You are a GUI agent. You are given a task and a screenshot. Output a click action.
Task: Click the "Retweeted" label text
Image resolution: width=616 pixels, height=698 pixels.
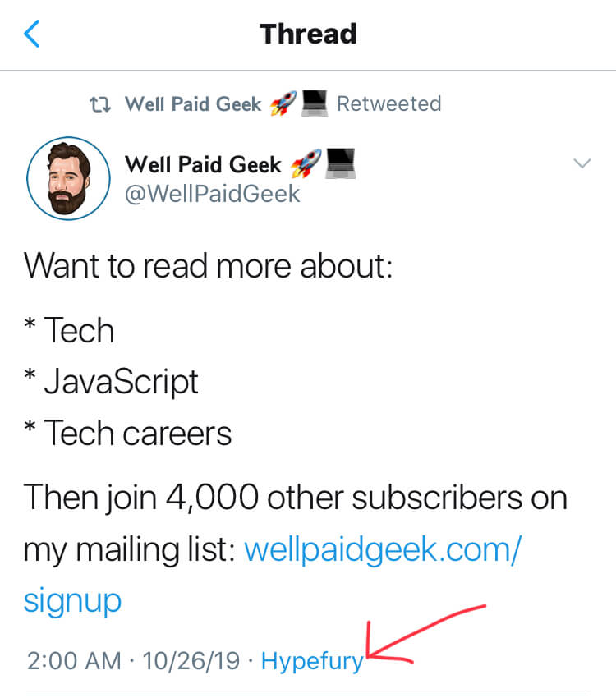point(388,104)
